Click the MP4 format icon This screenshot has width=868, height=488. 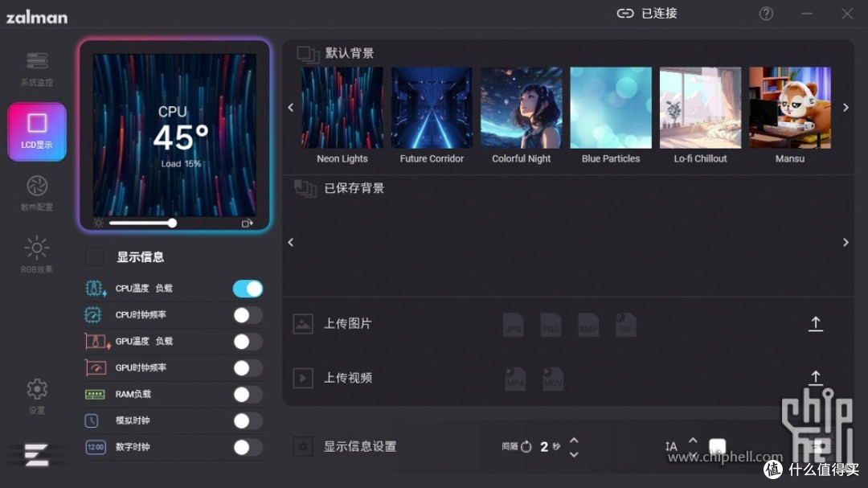tap(515, 379)
